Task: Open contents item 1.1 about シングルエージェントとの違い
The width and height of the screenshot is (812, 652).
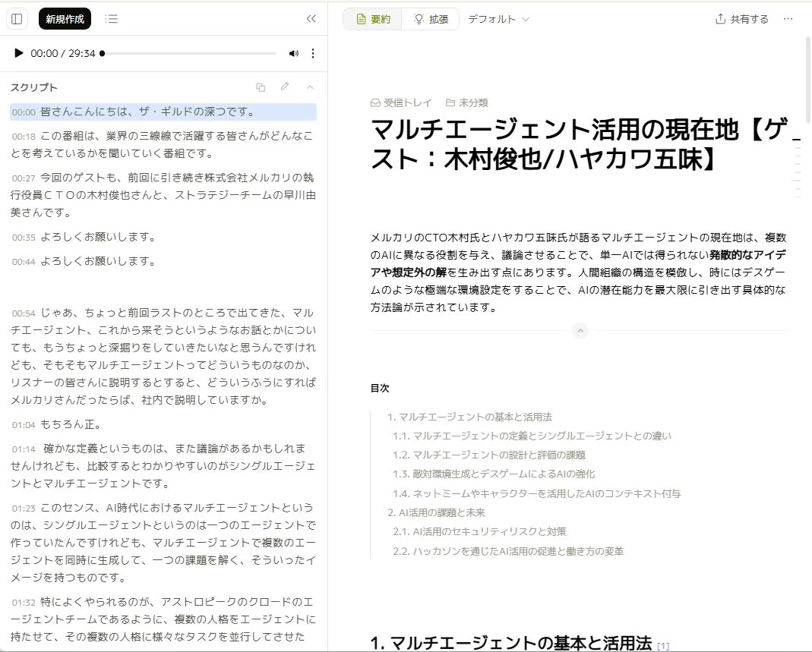Action: coord(532,436)
